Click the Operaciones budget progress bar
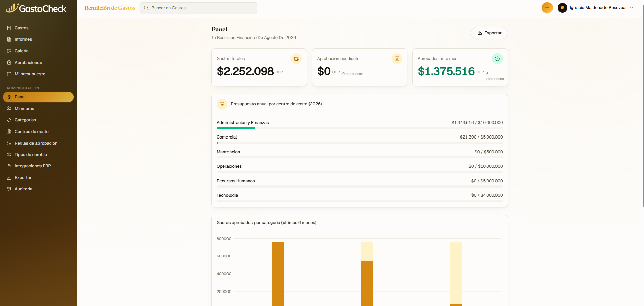Image resolution: width=644 pixels, height=306 pixels. click(x=359, y=172)
